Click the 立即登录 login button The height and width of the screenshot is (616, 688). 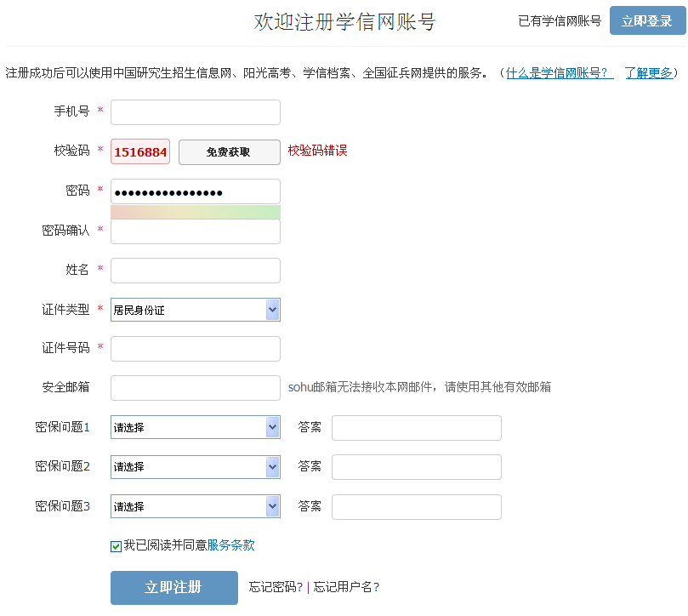point(648,20)
